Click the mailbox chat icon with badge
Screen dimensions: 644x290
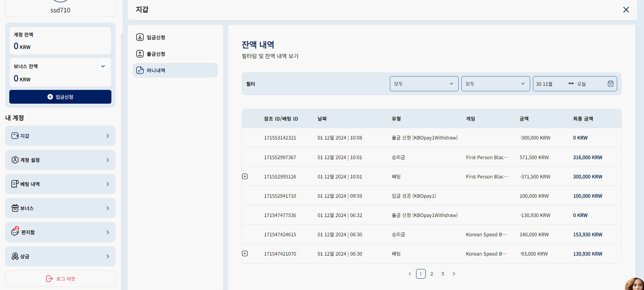click(15, 231)
